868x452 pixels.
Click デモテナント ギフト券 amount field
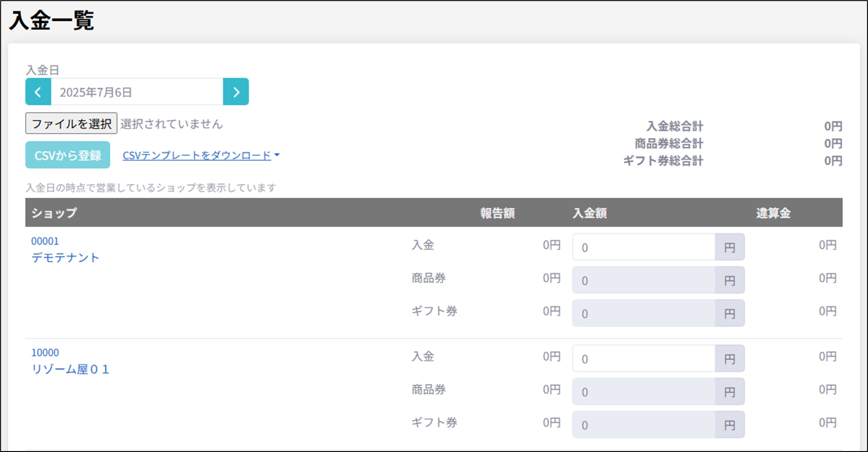click(x=643, y=314)
